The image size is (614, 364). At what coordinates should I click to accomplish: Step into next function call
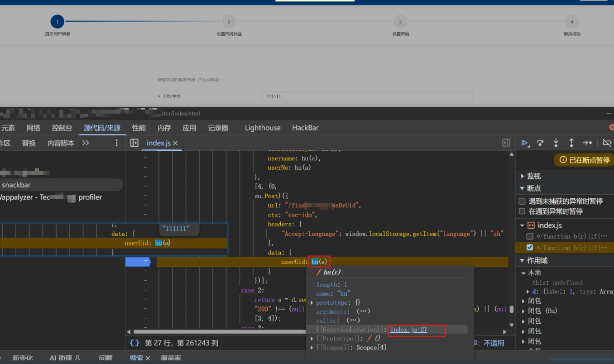tap(556, 143)
